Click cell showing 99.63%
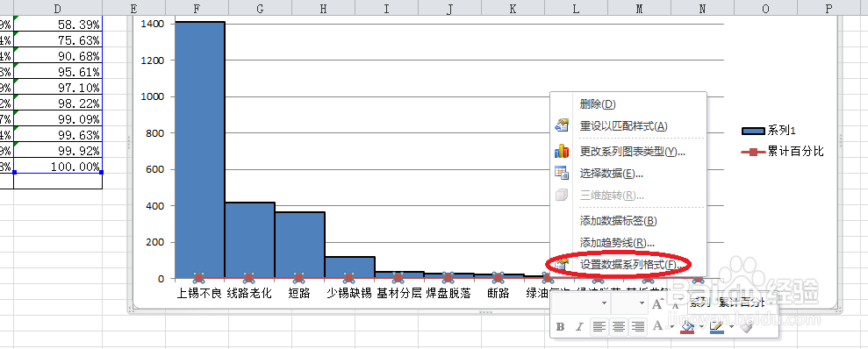Viewport: 868px width, 349px height. tap(58, 134)
